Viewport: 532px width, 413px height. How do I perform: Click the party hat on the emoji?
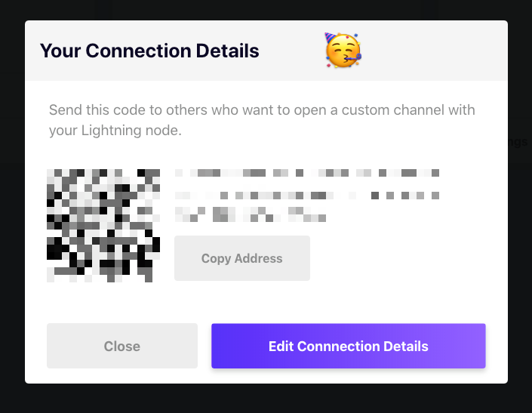pyautogui.click(x=330, y=37)
